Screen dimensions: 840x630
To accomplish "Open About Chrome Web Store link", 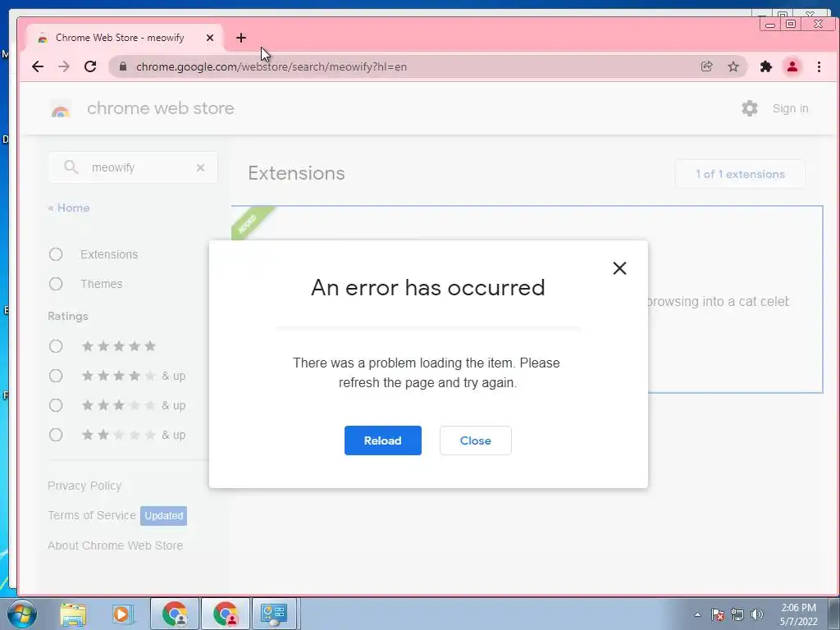I will pos(115,546).
